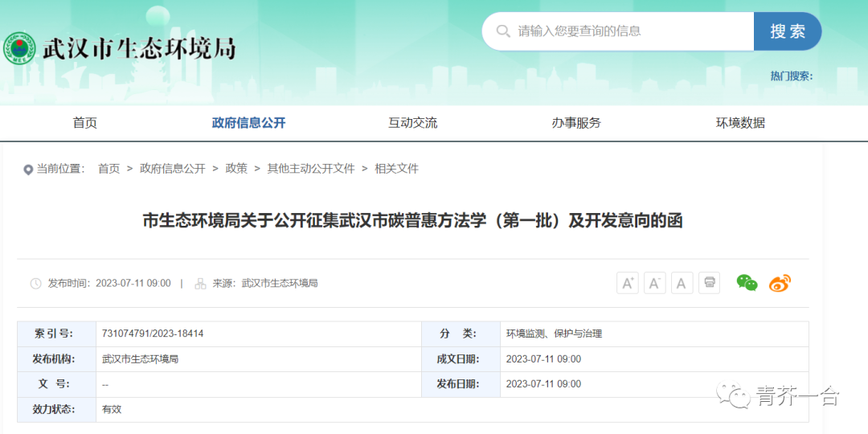868x434 pixels.
Task: Click the 索引号 label cell
Action: [x=56, y=334]
